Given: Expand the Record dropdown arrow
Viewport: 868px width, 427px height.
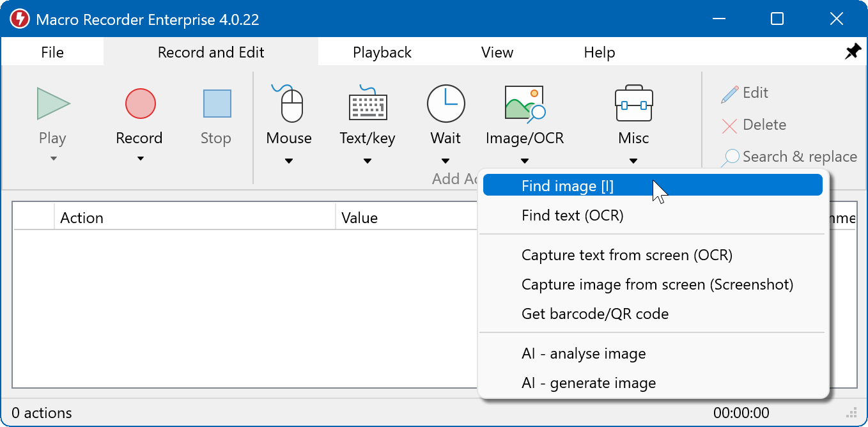Looking at the screenshot, I should coord(140,159).
